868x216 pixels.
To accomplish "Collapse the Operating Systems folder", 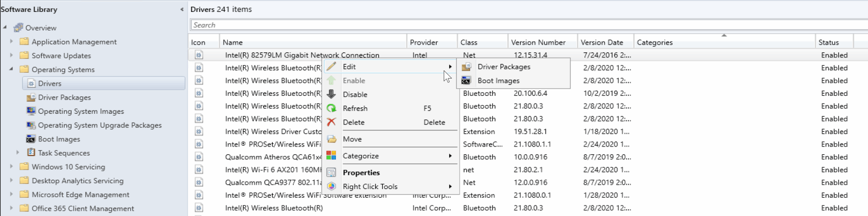I will pos(11,69).
